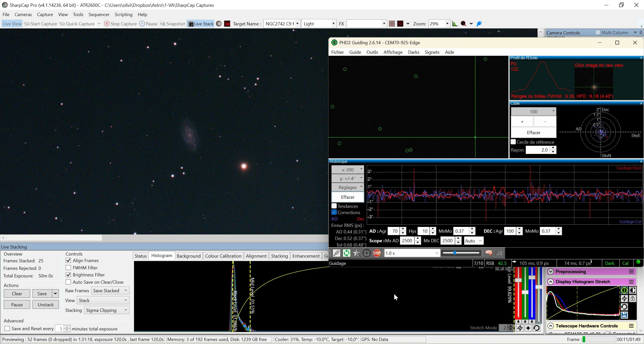This screenshot has height=344, width=644.
Task: Switch to the Colour Calibration tab
Action: pyautogui.click(x=223, y=256)
